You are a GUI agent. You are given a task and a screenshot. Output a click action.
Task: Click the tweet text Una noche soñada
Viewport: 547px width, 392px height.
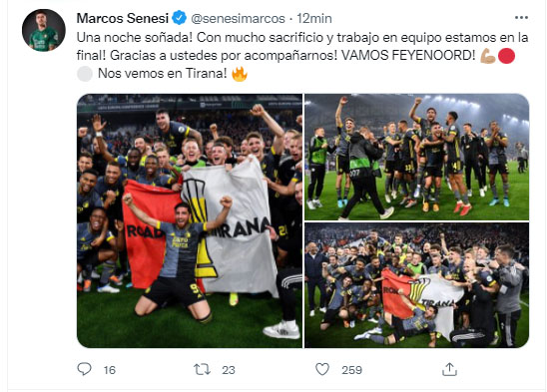coord(135,38)
